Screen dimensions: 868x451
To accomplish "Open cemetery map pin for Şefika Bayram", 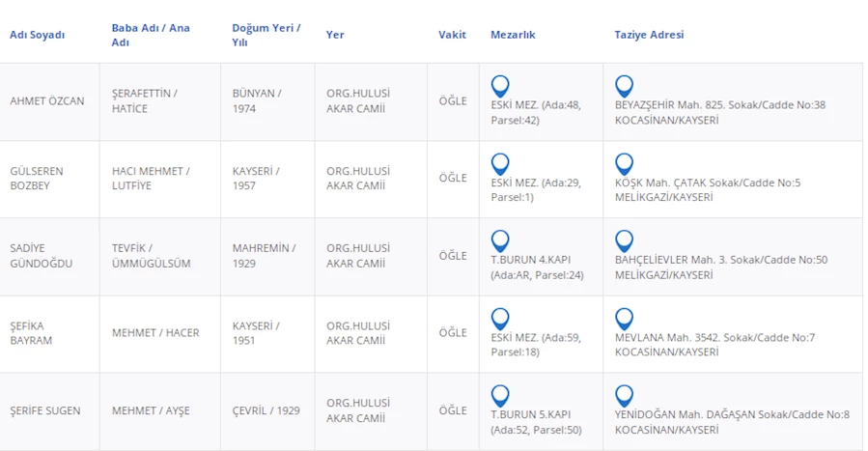I will [500, 318].
